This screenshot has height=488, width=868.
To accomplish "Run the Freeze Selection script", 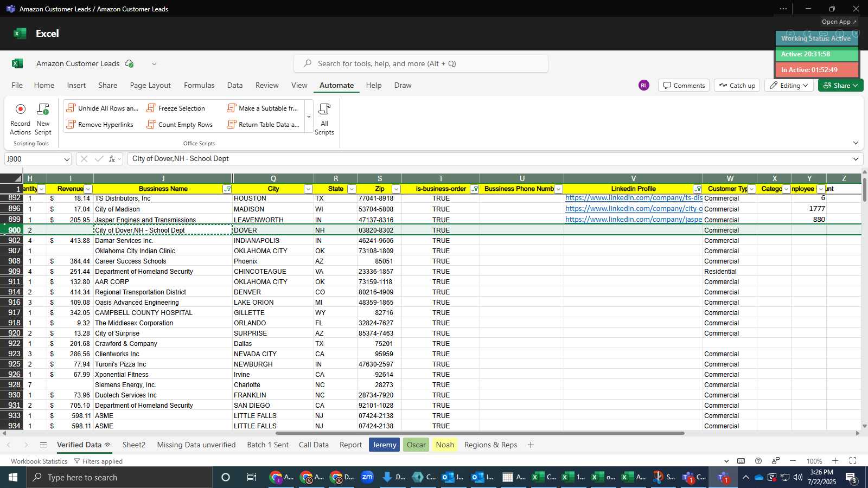I will point(176,108).
